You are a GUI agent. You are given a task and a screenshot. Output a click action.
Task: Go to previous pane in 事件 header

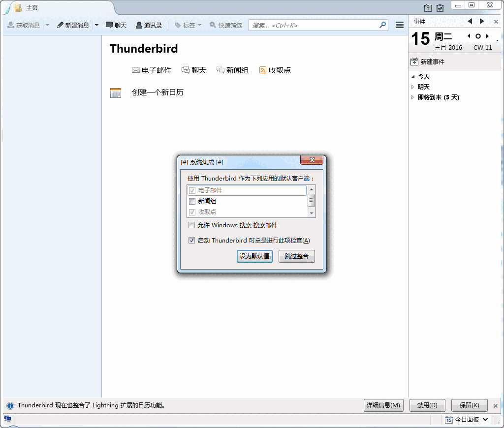[470, 21]
